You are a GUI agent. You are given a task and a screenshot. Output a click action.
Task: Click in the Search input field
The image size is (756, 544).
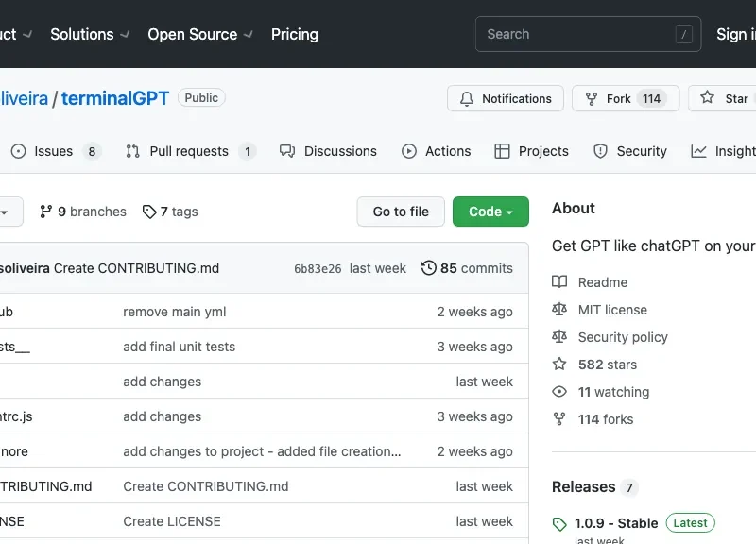(x=588, y=34)
